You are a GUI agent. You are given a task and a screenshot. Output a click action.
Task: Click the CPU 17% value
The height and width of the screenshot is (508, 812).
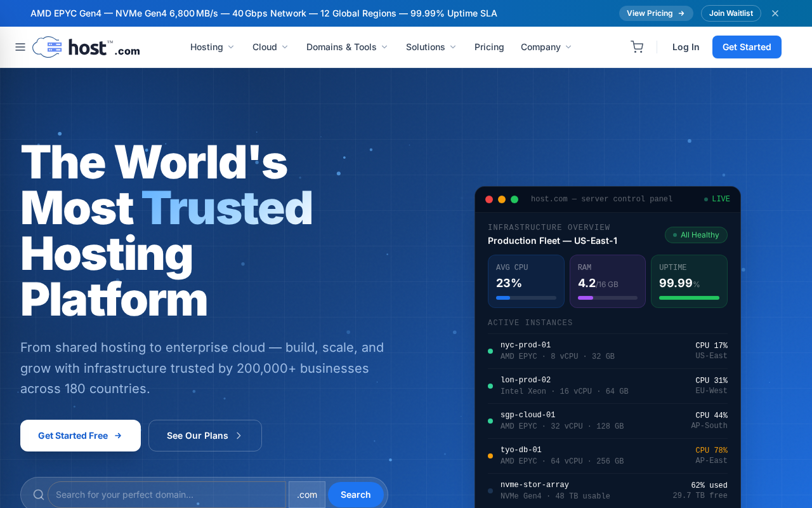click(711, 346)
